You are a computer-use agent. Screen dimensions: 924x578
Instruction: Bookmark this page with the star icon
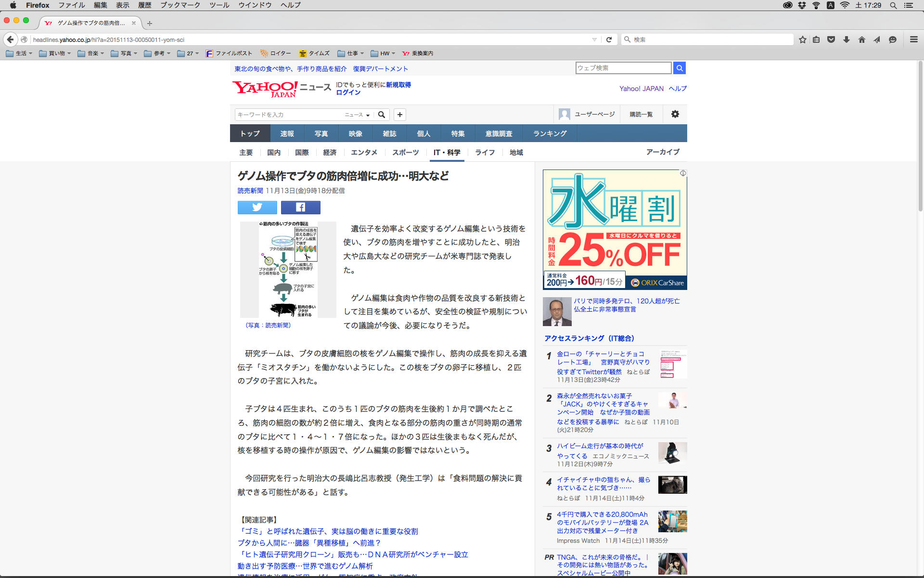[x=802, y=39]
